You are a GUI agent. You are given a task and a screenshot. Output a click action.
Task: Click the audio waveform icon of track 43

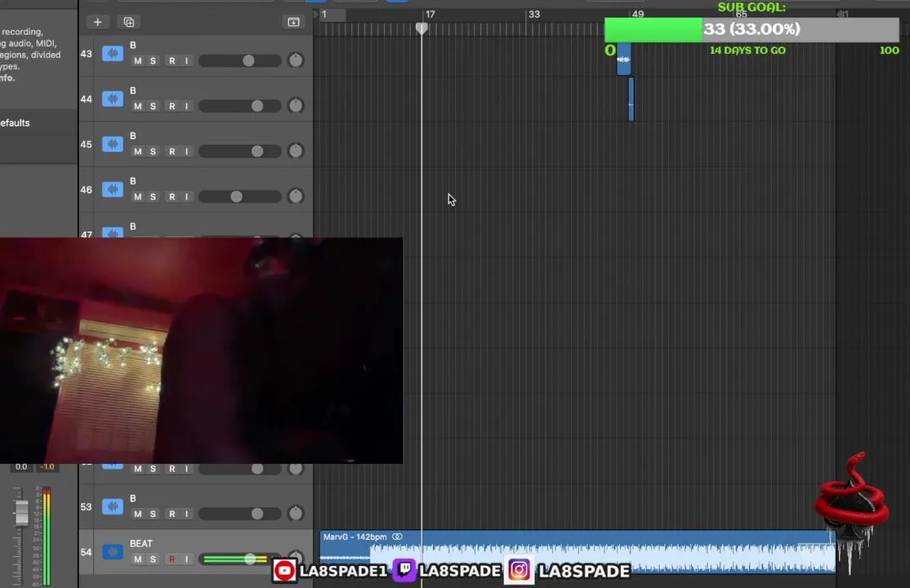[x=113, y=53]
